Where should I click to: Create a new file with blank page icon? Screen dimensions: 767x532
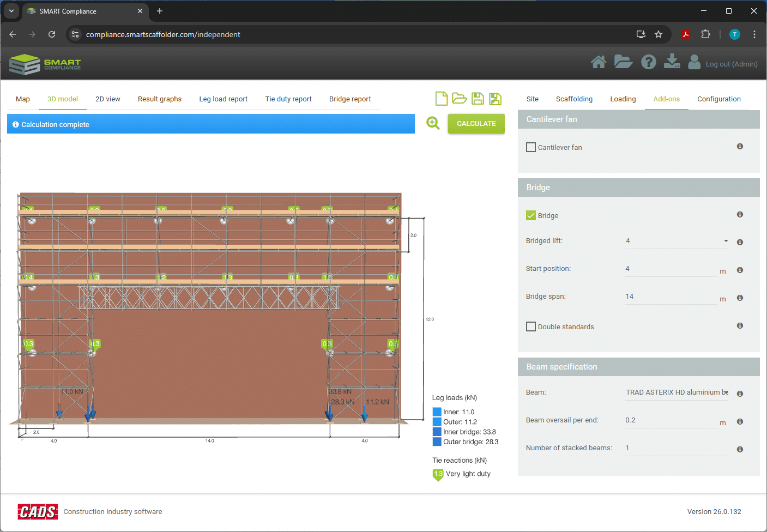tap(442, 99)
